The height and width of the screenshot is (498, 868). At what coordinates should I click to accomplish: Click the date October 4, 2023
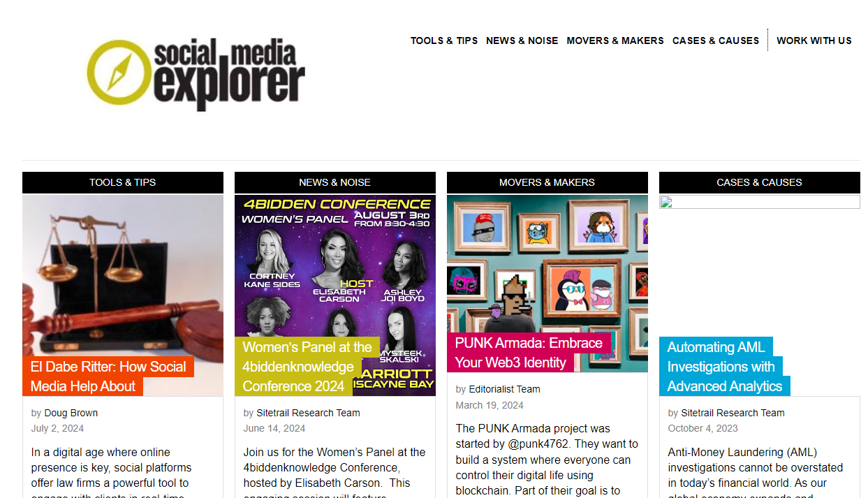tap(703, 428)
